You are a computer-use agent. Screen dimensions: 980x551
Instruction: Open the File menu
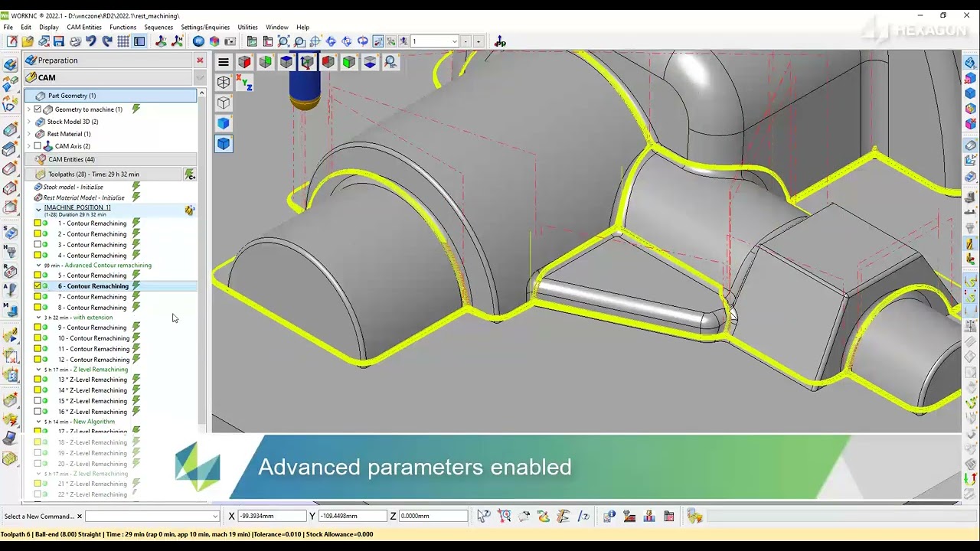point(8,27)
